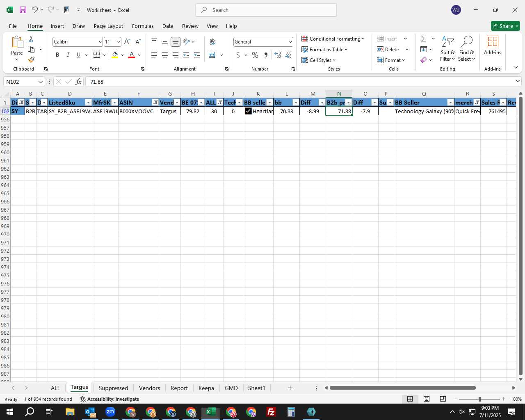Apply Comma Style icon
This screenshot has height=420, width=525.
point(266,55)
